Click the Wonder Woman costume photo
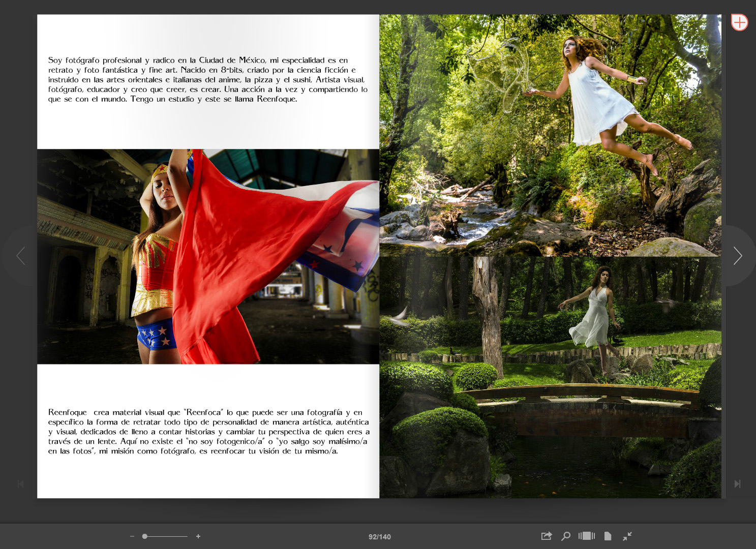Viewport: 756px width, 549px height. point(208,256)
